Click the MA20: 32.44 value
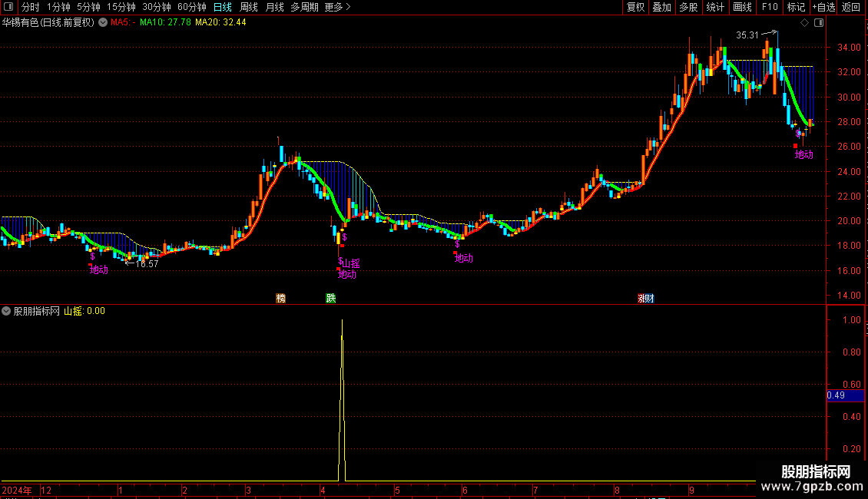This screenshot has width=868, height=499. 221,23
